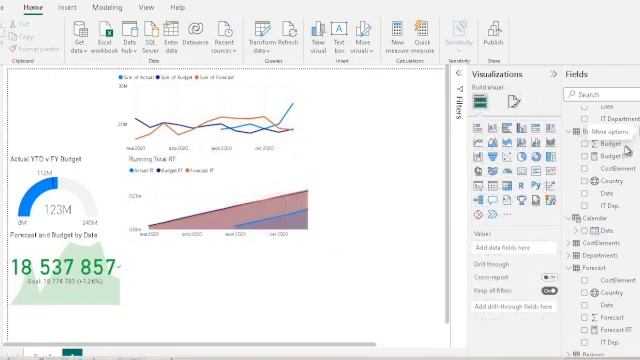Screen dimensions: 640x360
Task: Open the Modeling tab
Action: pyautogui.click(x=107, y=7)
